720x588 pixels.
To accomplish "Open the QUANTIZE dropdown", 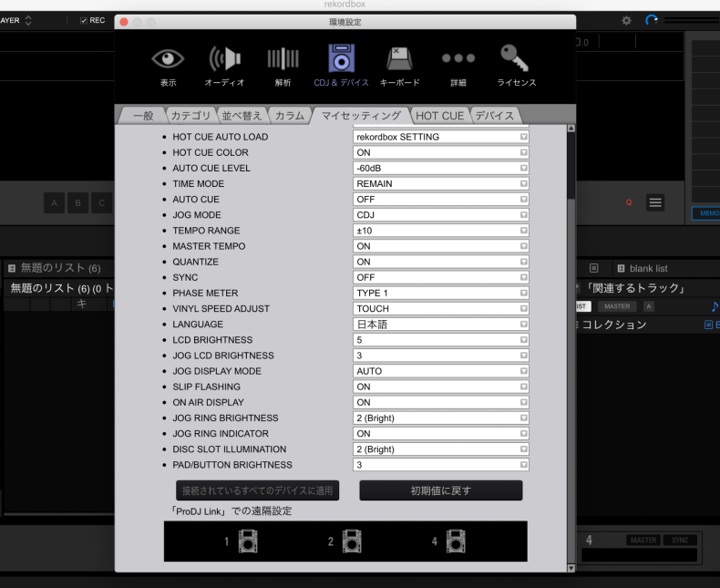I will tap(441, 262).
